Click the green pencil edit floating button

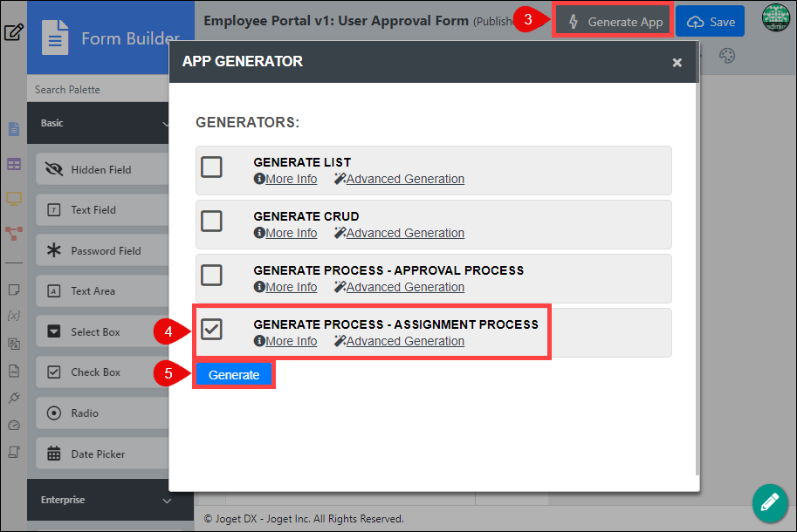(x=770, y=503)
